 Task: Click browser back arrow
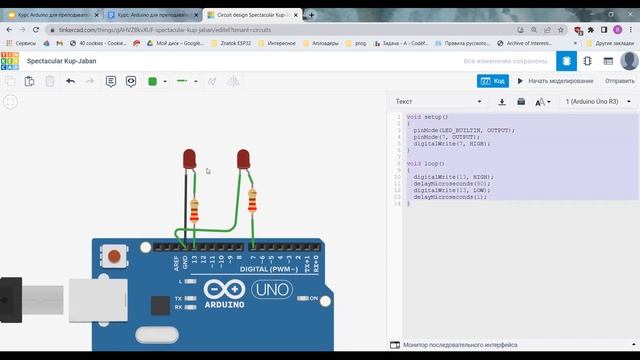pyautogui.click(x=9, y=30)
